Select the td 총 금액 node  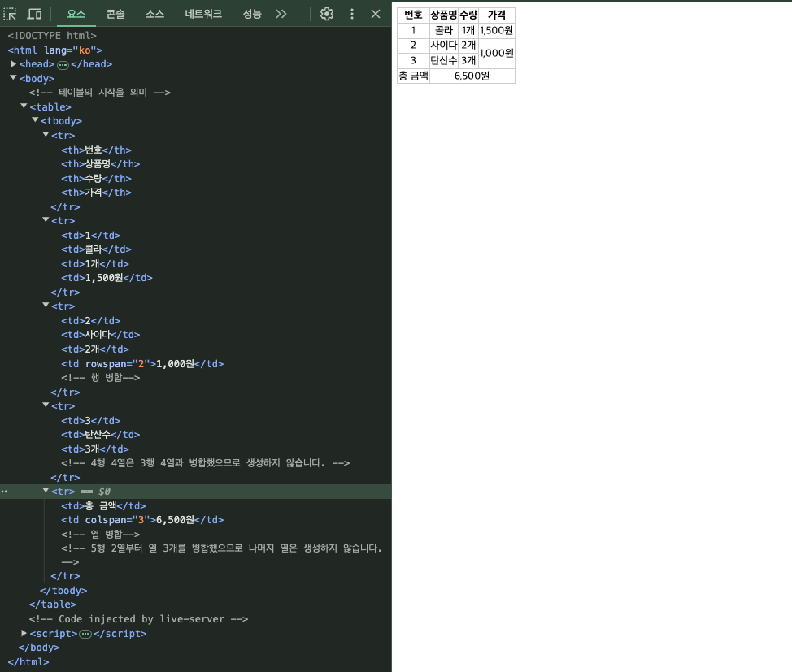103,506
